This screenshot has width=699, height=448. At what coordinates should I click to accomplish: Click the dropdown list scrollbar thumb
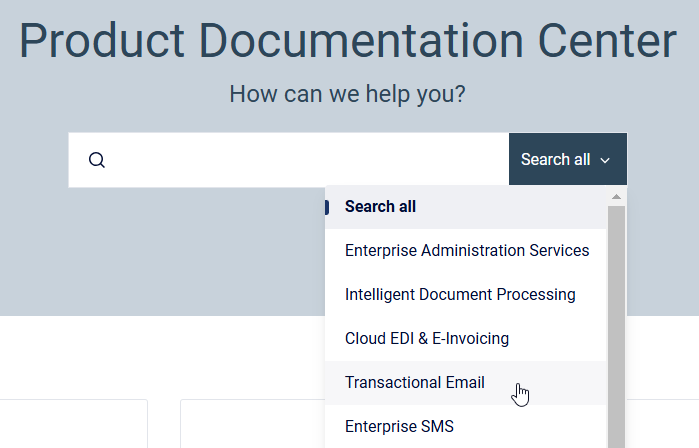[x=617, y=327]
